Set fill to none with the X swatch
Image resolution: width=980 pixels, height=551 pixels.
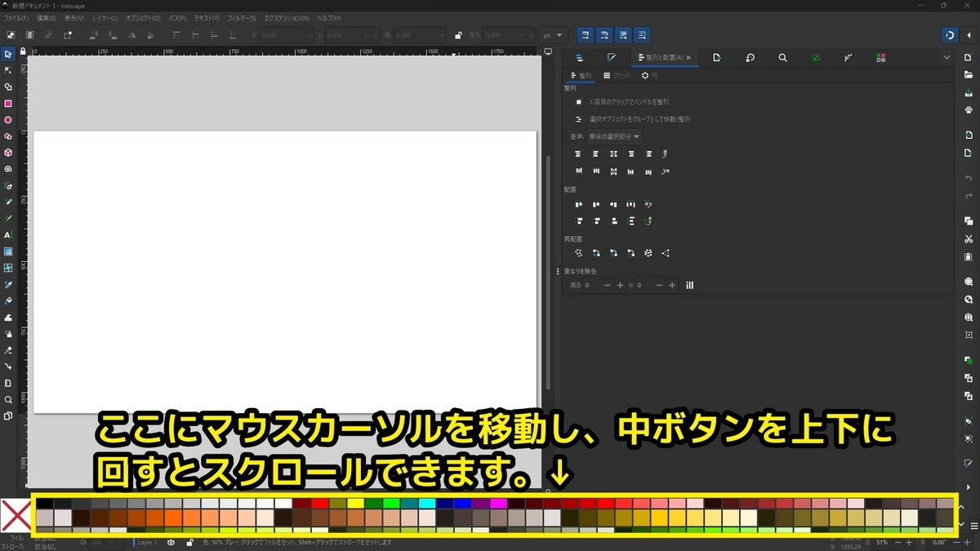[x=16, y=515]
